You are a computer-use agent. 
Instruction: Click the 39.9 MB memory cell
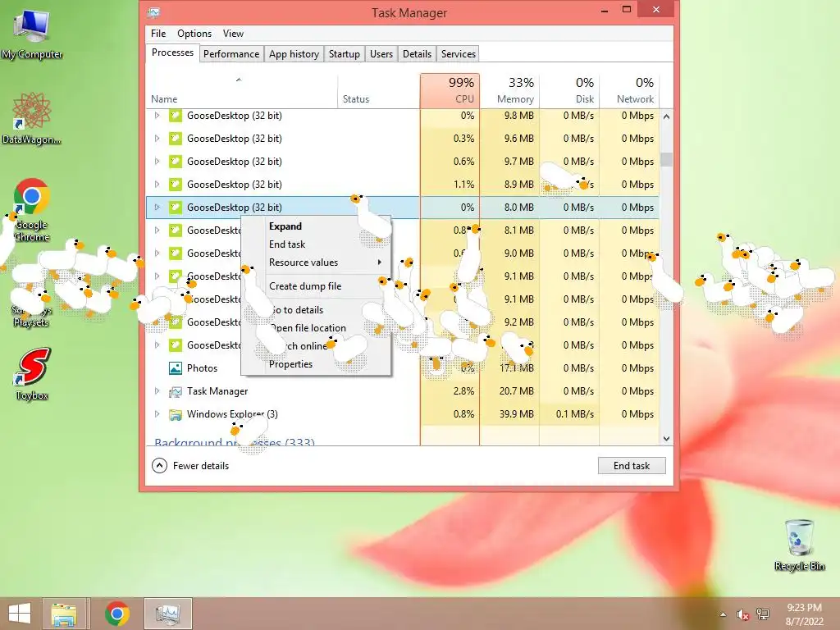[509, 414]
